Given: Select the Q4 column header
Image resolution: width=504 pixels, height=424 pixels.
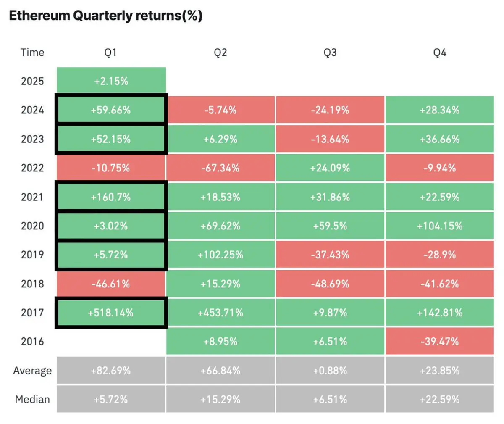Looking at the screenshot, I should [x=440, y=53].
